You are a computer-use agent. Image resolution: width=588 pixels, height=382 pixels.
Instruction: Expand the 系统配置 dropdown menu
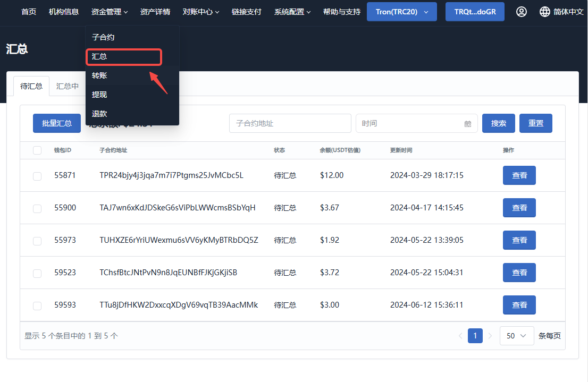[x=292, y=12]
